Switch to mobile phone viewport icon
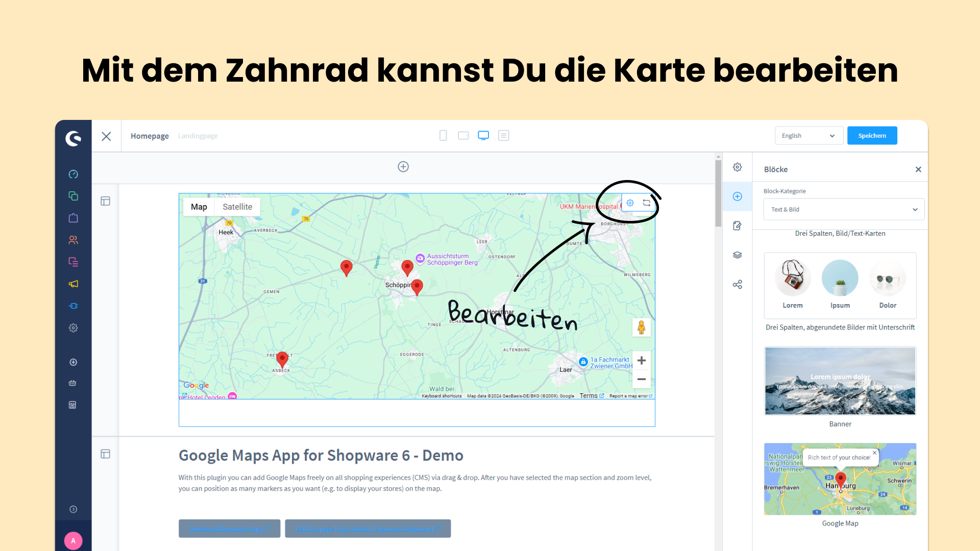 pyautogui.click(x=443, y=136)
